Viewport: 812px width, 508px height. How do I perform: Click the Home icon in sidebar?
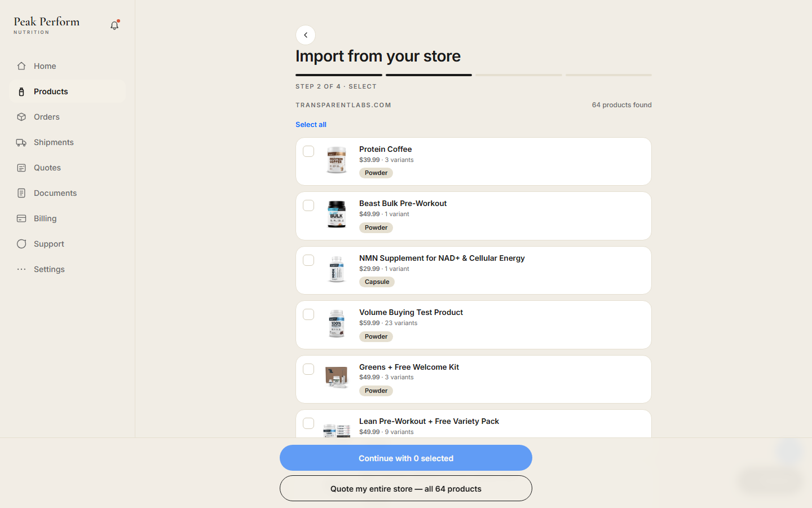click(x=21, y=66)
